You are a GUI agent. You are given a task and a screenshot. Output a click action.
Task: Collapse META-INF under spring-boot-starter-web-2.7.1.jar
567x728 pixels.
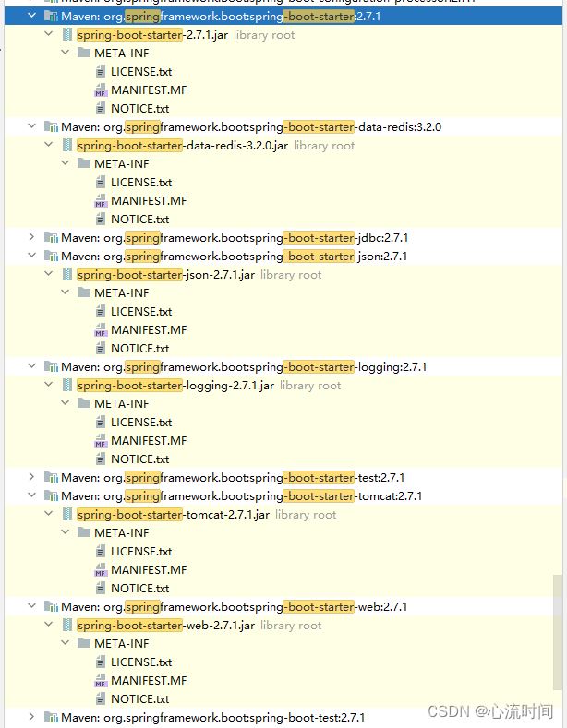click(65, 642)
